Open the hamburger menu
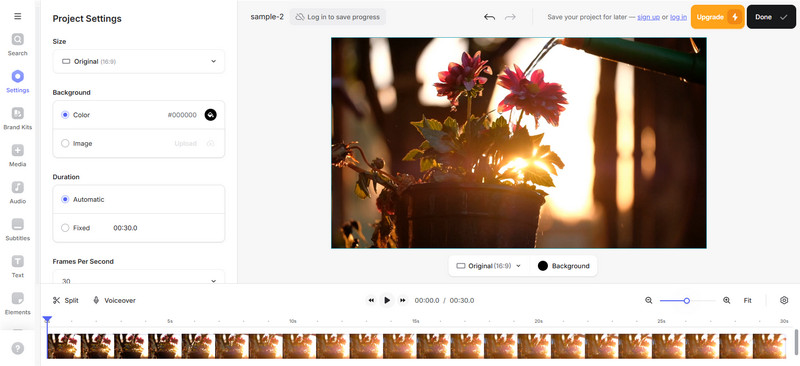800x366 pixels. point(17,16)
